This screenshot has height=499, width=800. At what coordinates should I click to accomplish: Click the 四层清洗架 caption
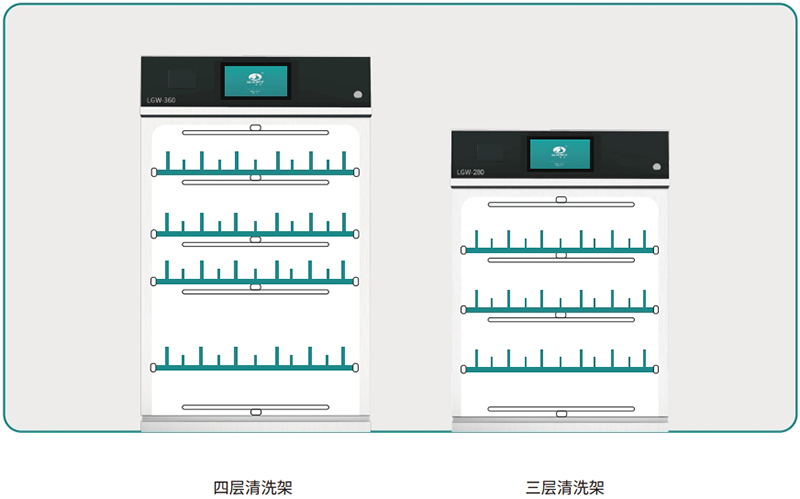253,487
